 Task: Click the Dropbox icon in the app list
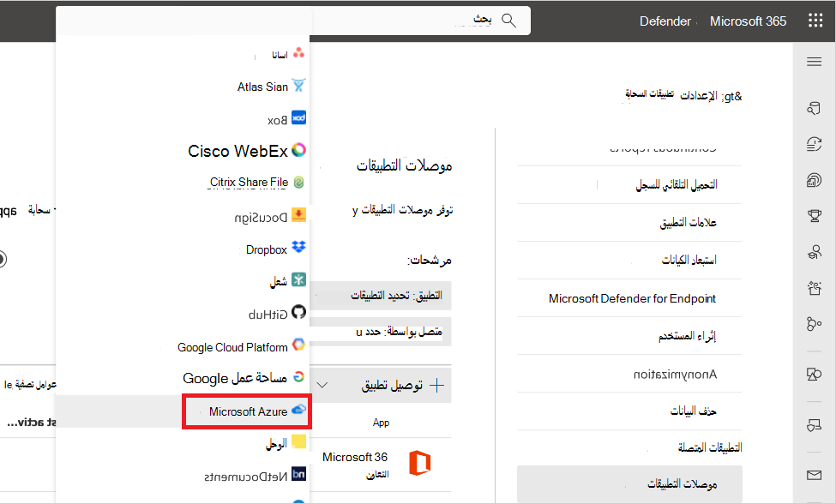[297, 247]
